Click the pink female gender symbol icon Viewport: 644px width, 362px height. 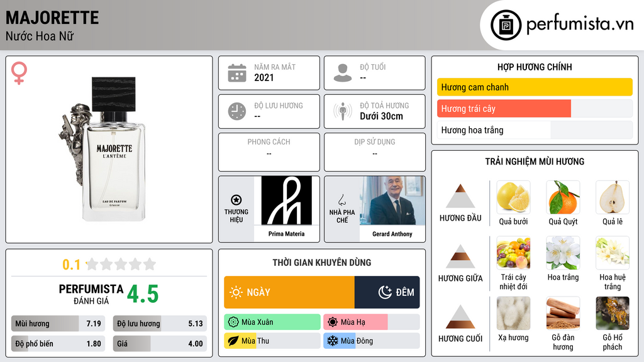(x=19, y=73)
